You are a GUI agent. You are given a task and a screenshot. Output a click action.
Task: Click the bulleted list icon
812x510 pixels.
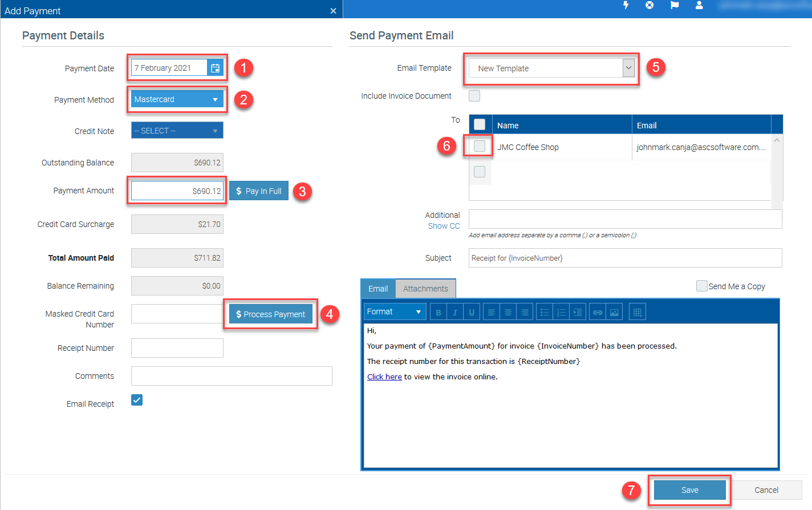(545, 312)
